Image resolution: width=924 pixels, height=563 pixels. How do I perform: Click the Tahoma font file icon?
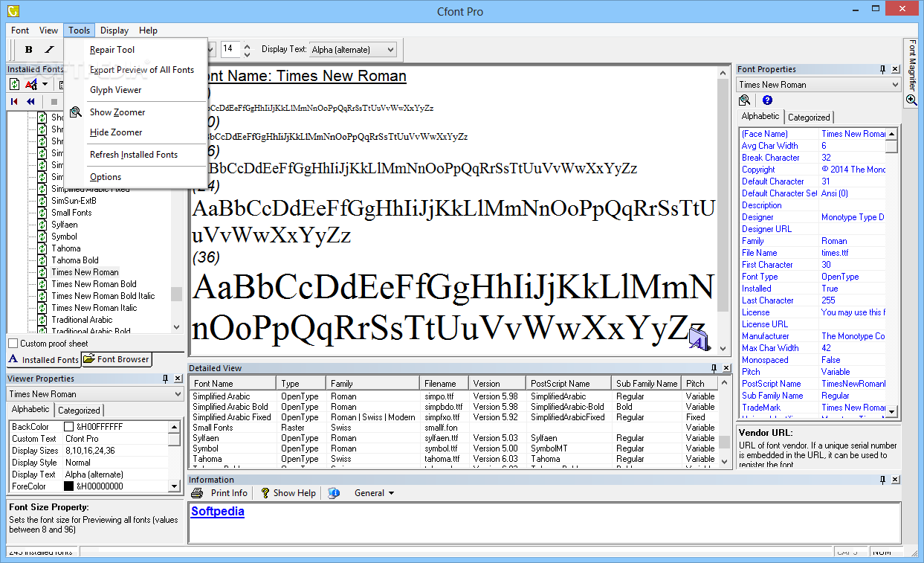tap(42, 248)
